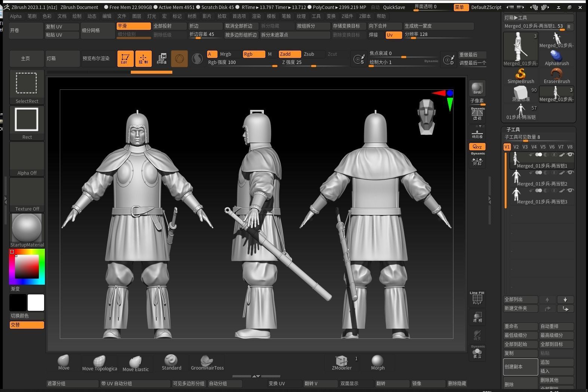This screenshot has width=588, height=392.
Task: Expand bottom shelf with the center arrow divider
Action: (x=256, y=376)
